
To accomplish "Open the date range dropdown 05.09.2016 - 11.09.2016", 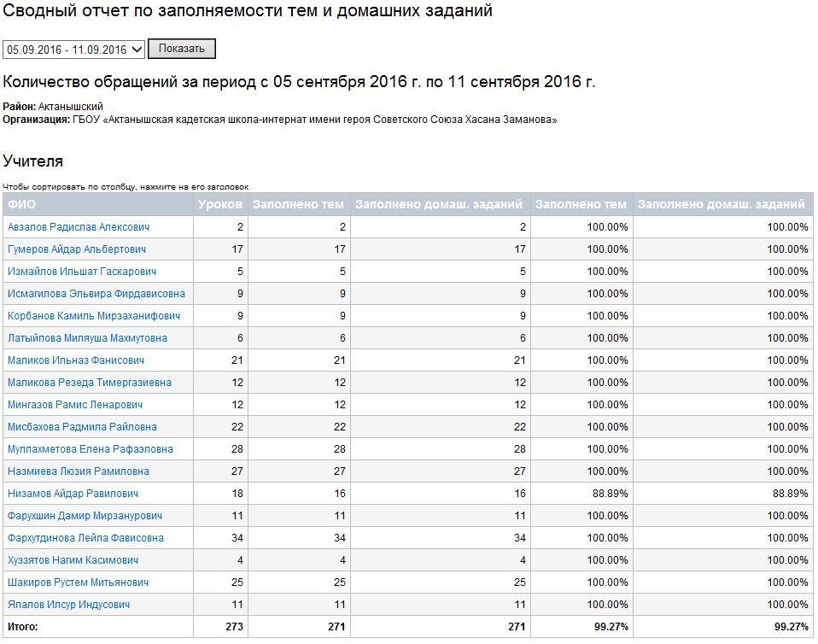I will [x=73, y=50].
